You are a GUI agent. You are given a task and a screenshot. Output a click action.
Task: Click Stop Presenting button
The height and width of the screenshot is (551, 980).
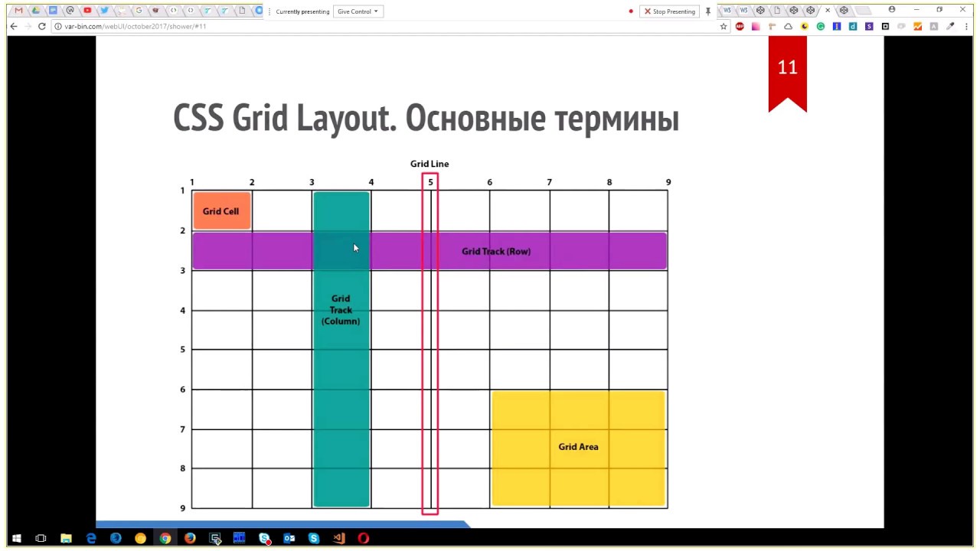670,11
